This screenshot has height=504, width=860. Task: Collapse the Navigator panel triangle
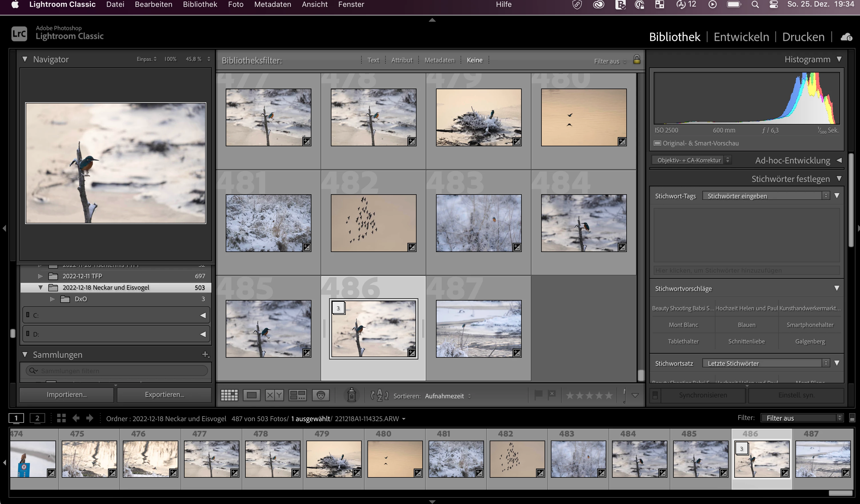(25, 59)
